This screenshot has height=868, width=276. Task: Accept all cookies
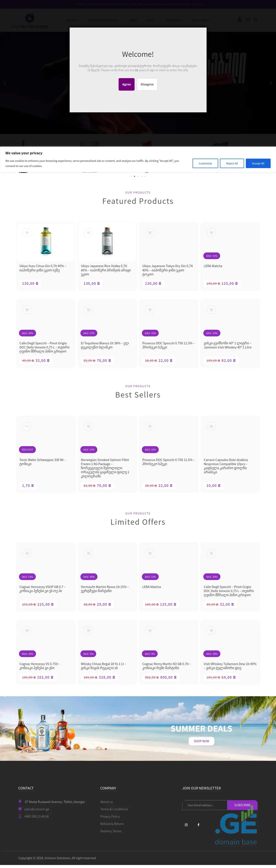pos(258,163)
